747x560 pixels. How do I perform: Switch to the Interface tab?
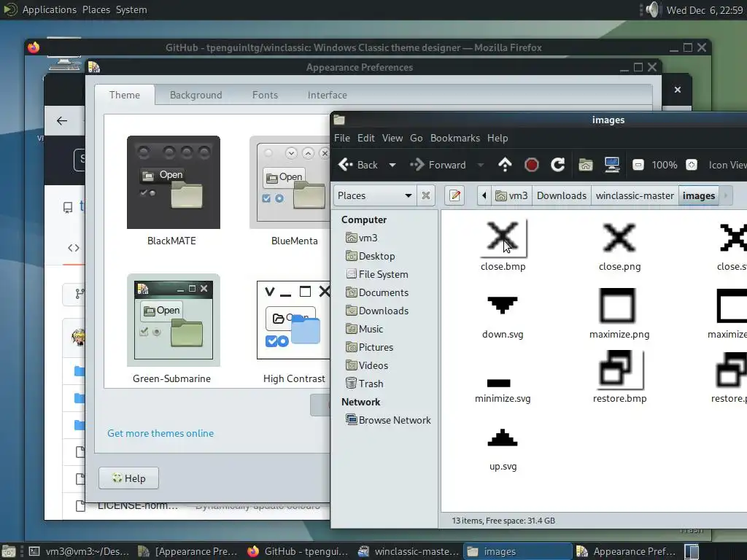(x=328, y=95)
